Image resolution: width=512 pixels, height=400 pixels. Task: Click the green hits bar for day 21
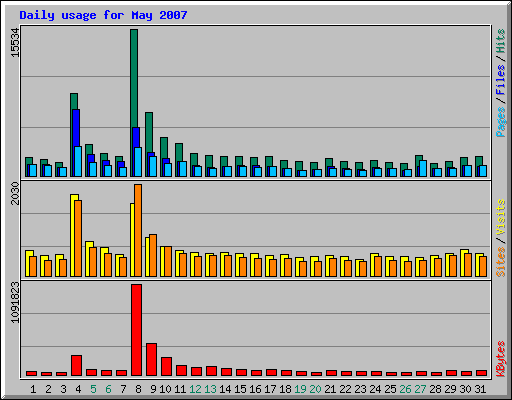329,163
